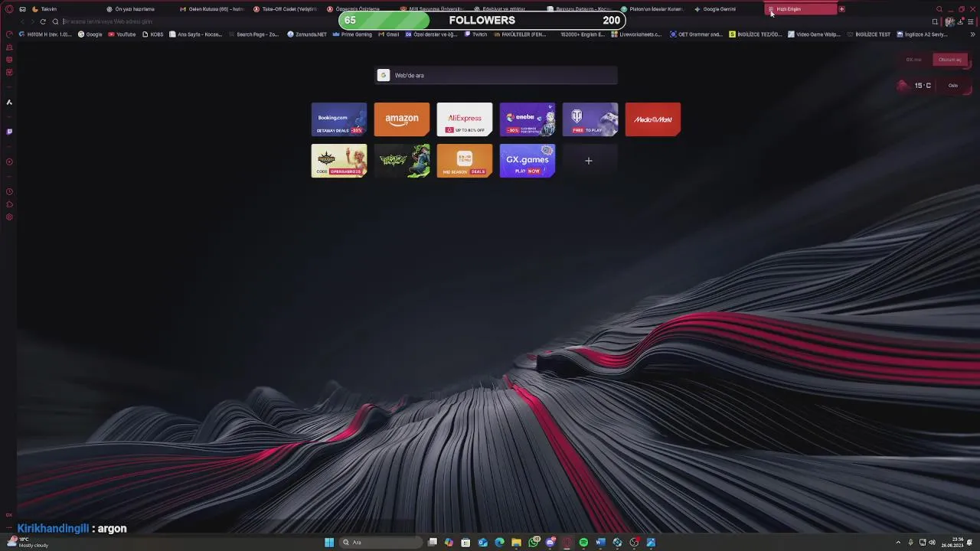Click the taskbar Ara search box

click(x=380, y=543)
